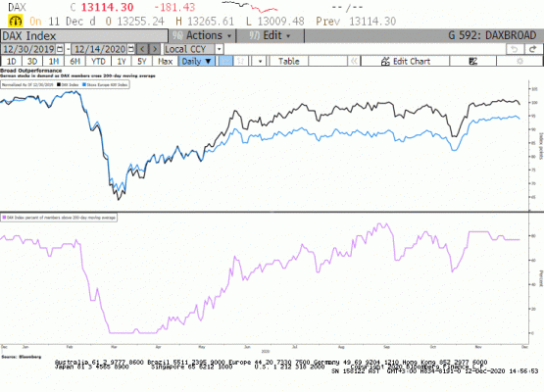Select the 3D range tab
The height and width of the screenshot is (392, 544).
[32, 61]
